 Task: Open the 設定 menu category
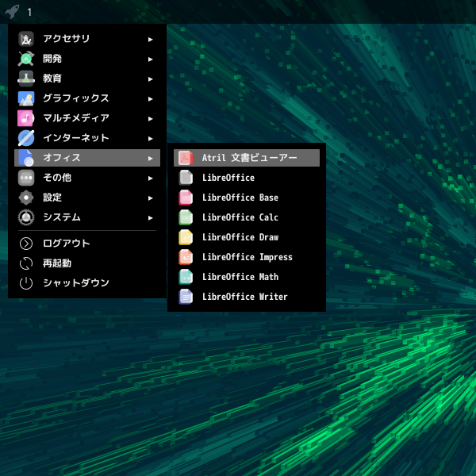(52, 198)
